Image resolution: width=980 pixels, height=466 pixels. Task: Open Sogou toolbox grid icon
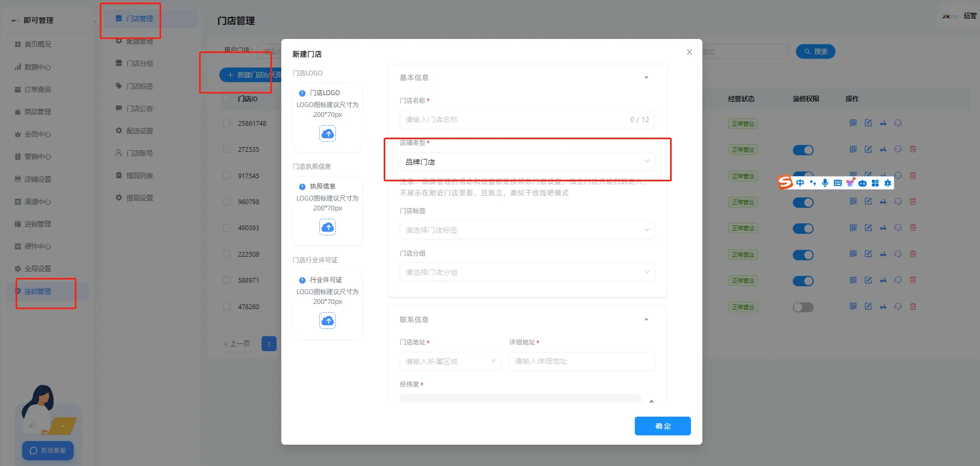pyautogui.click(x=875, y=183)
